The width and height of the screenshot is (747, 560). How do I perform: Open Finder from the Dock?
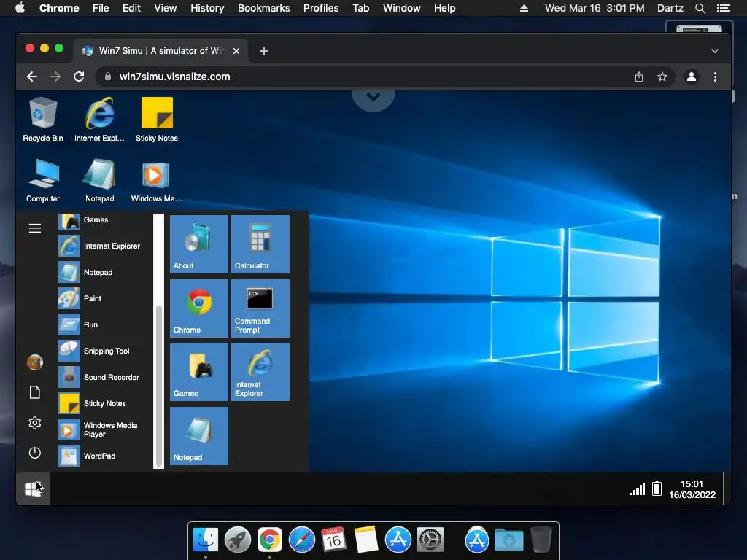coord(206,540)
